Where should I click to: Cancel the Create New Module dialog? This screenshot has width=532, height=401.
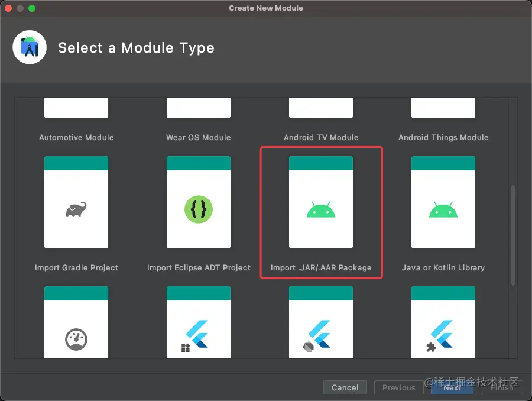(x=345, y=387)
